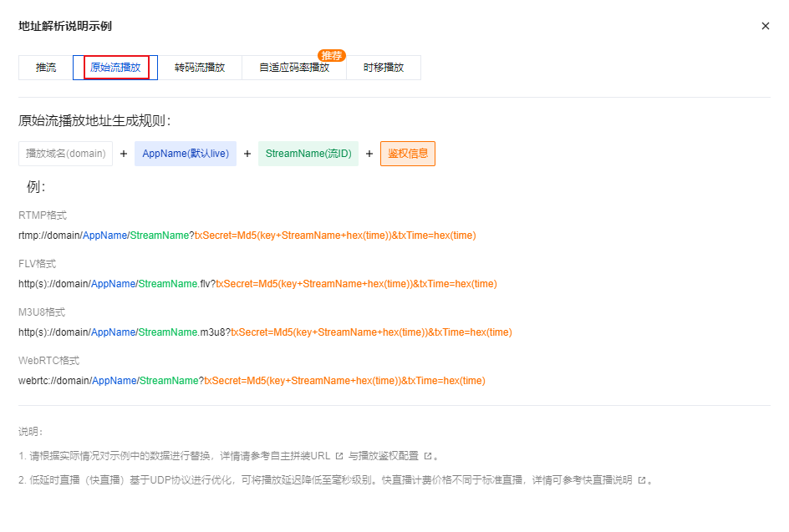Open the 时移播放 tab
Image resolution: width=789 pixels, height=532 pixels.
click(384, 68)
